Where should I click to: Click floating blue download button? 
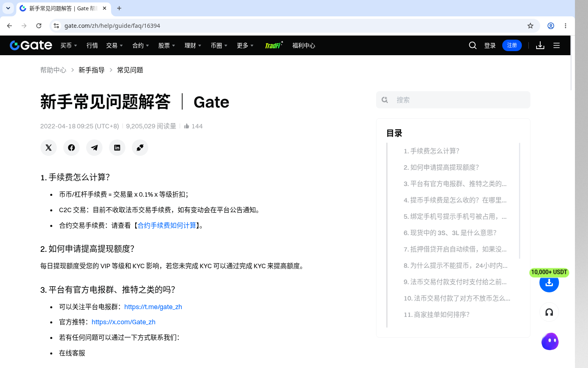pos(549,283)
